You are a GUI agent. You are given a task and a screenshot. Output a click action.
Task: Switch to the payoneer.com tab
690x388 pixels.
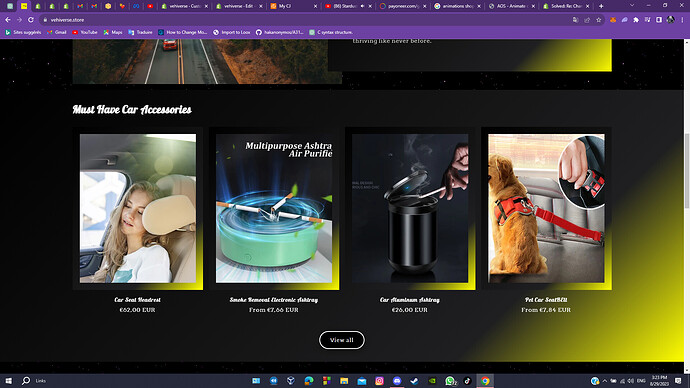[x=403, y=6]
